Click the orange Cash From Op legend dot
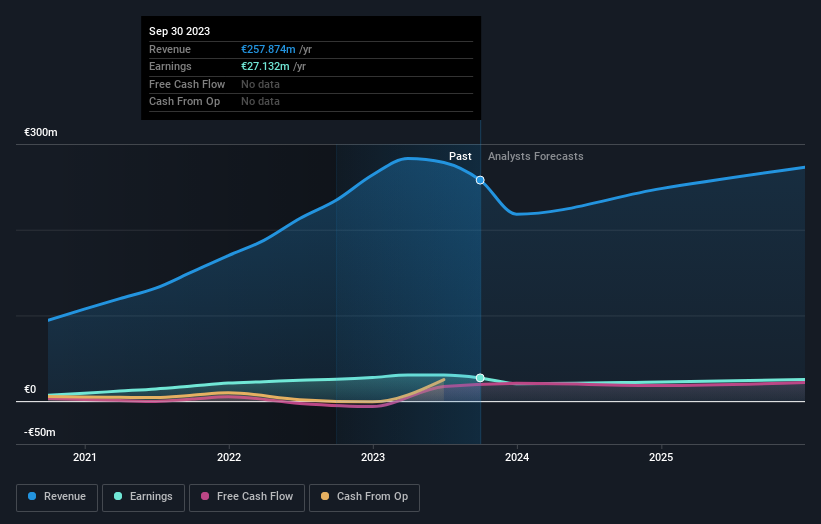 point(325,496)
